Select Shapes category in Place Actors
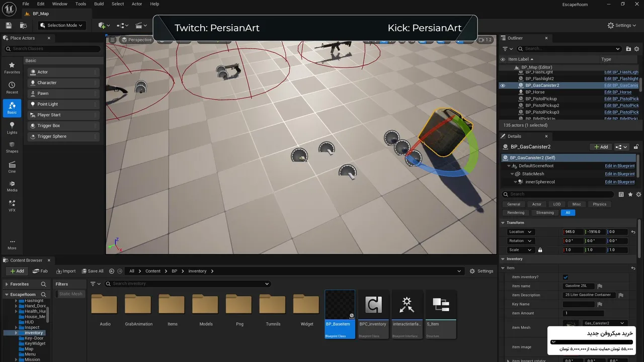Screen dimensions: 644x362 tap(12, 147)
